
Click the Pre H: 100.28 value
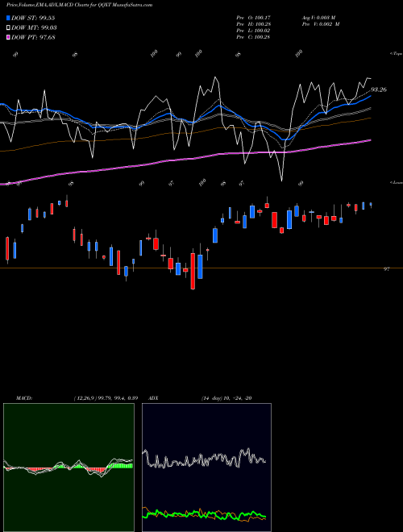(253, 24)
